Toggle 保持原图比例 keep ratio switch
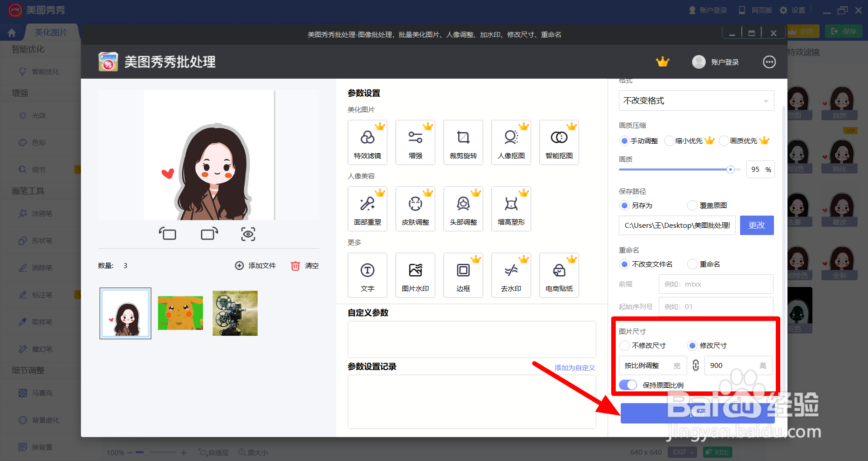This screenshot has width=868, height=461. (x=628, y=385)
